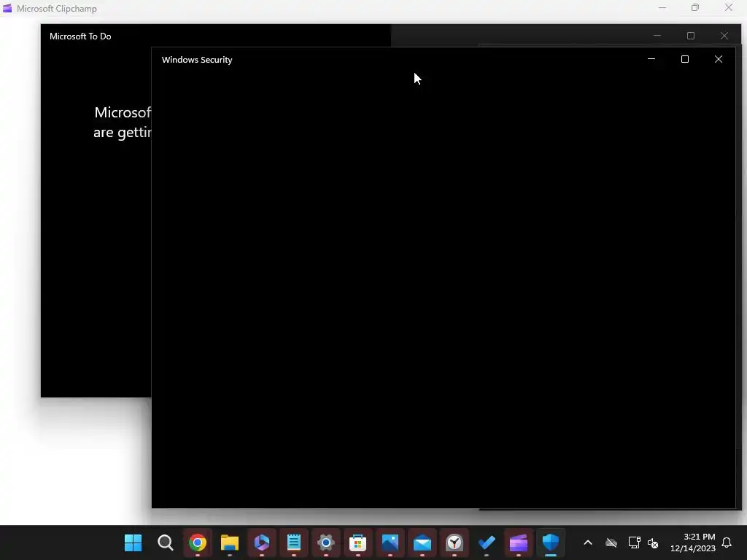Switch to Photos app in taskbar
The height and width of the screenshot is (560, 747).
[390, 542]
